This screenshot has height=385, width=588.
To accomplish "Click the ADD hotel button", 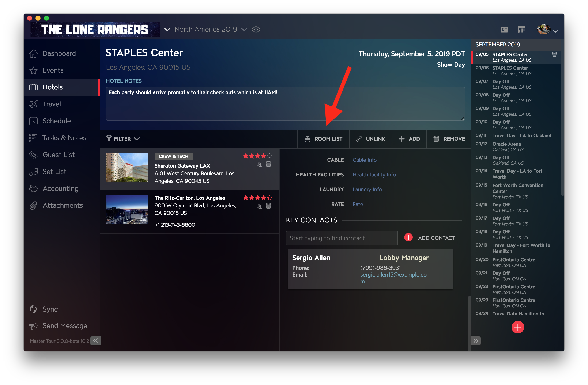I will (x=409, y=139).
